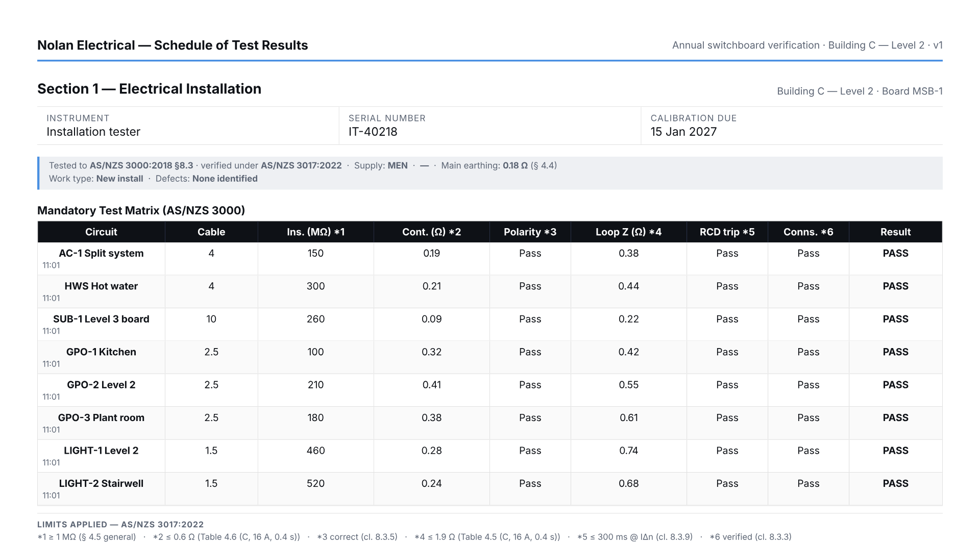Viewport: 980px width, 542px height.
Task: Click insulation value 460 for LIGHT-1 Level 2
Action: (x=315, y=451)
